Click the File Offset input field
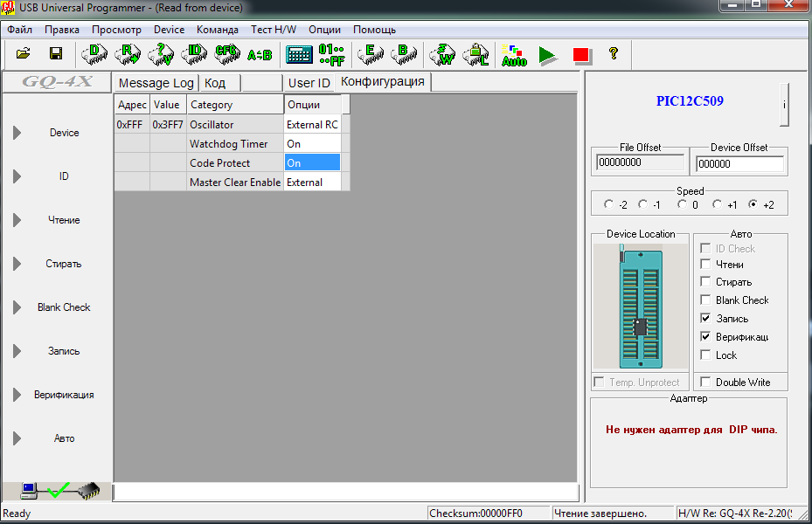The height and width of the screenshot is (524, 812). tap(640, 162)
